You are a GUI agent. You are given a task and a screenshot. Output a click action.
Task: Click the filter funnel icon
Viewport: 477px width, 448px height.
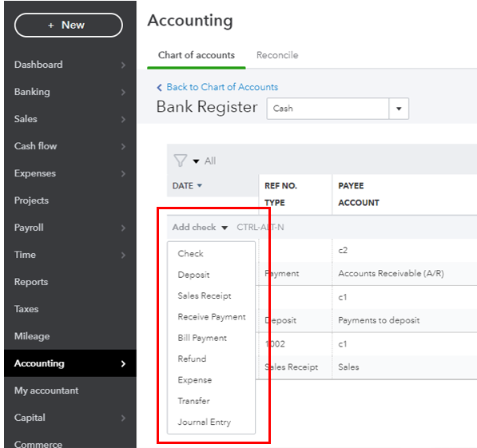[x=180, y=161]
